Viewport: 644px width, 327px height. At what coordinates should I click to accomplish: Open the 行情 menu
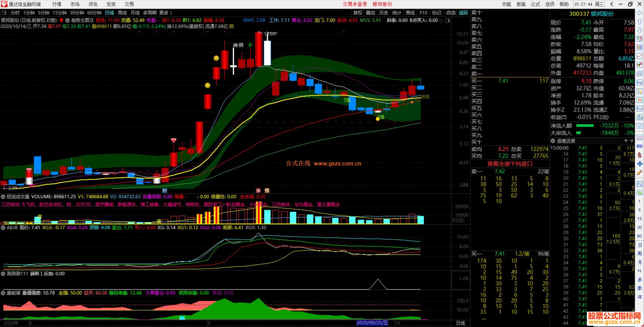57,4
